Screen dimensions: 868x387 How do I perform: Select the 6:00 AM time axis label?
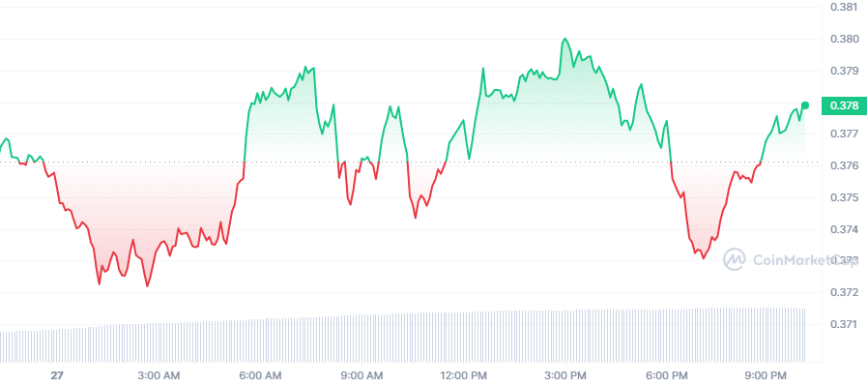pos(260,375)
